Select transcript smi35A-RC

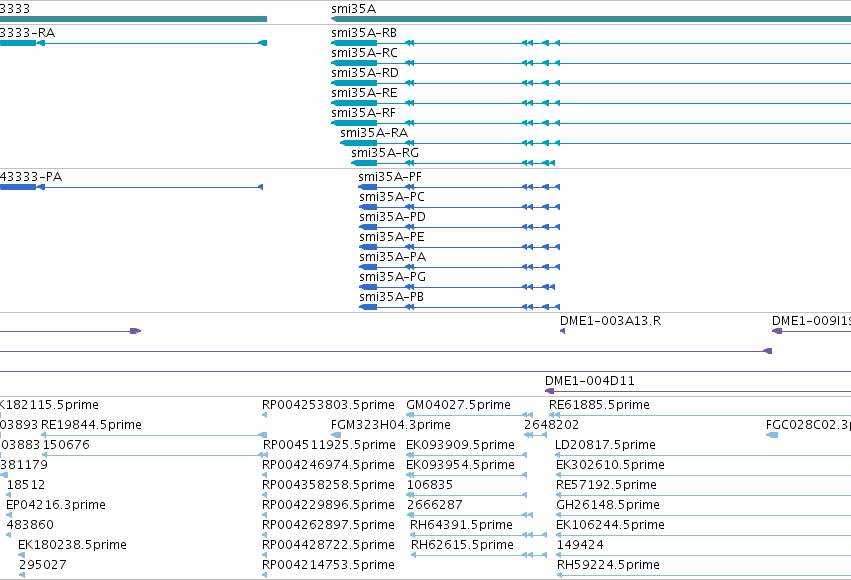(x=364, y=53)
